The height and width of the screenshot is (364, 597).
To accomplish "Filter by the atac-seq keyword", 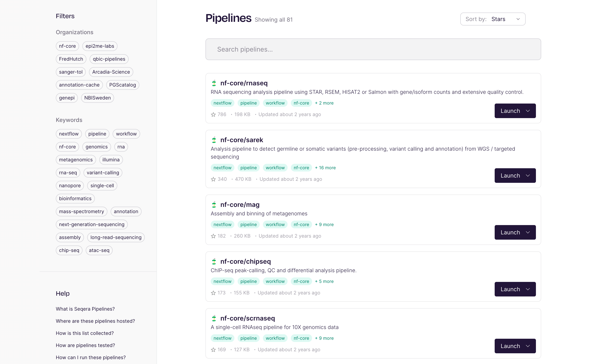I will (99, 250).
